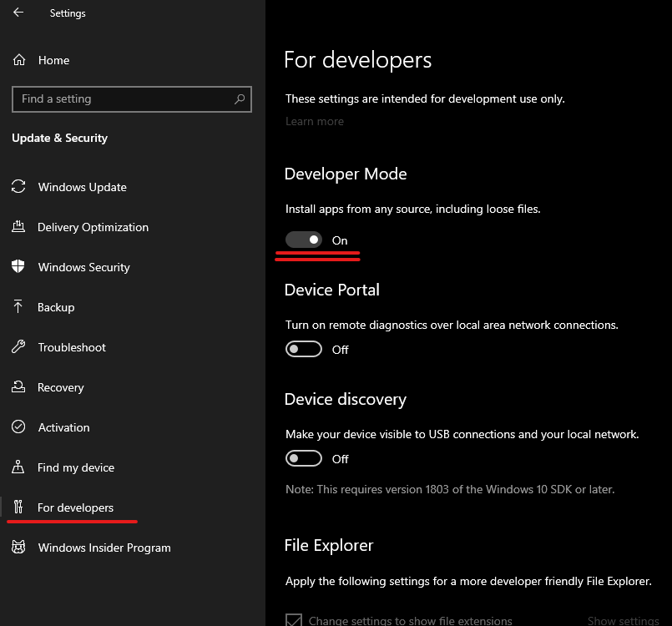Open the Windows Update label
Screen dimensions: 672x626
[83, 187]
